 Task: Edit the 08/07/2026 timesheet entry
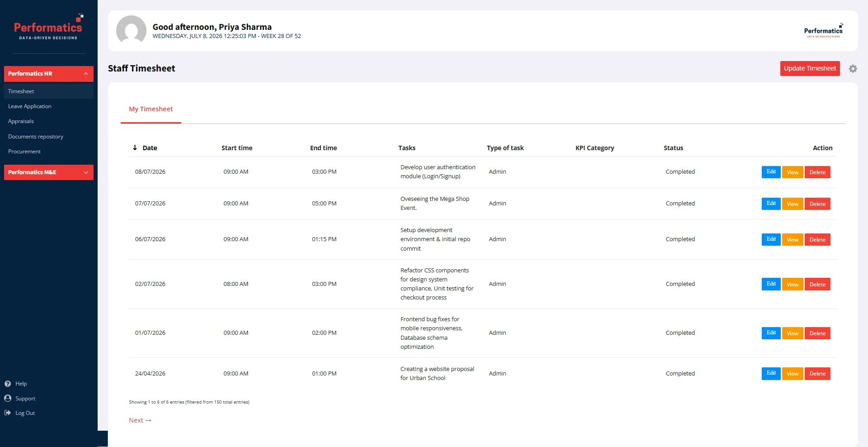(771, 172)
